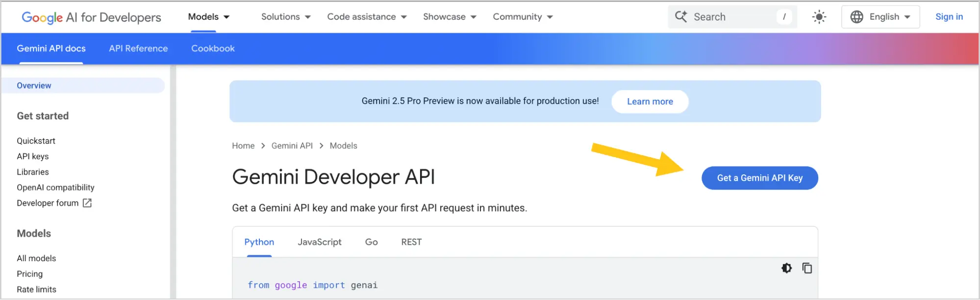Click the Gemini 2.5 Pro Preview banner text

click(480, 101)
